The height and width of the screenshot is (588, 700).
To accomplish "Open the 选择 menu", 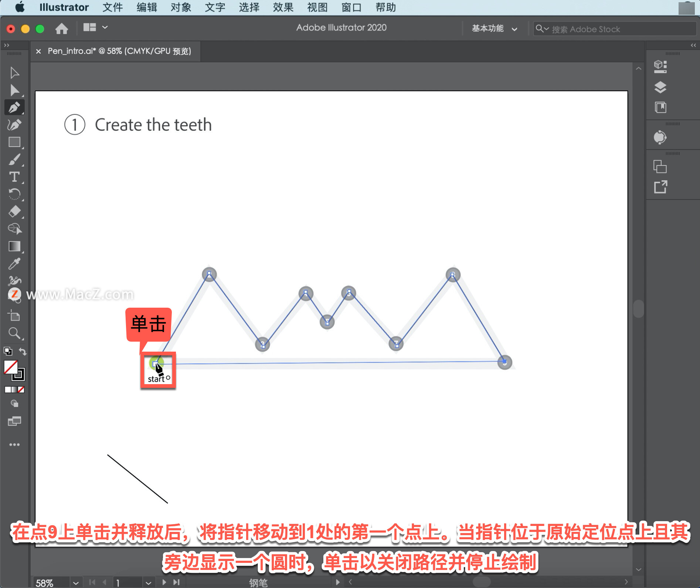I will pyautogui.click(x=249, y=7).
